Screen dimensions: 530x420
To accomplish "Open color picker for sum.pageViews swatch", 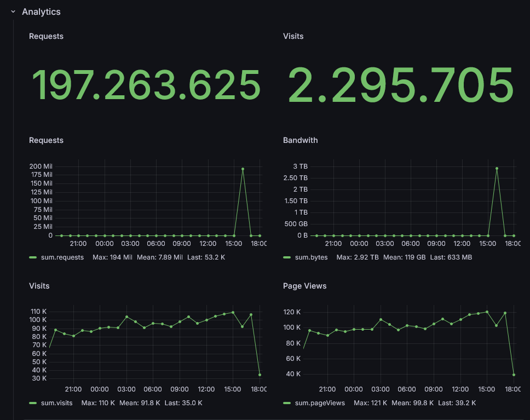I will click(287, 403).
